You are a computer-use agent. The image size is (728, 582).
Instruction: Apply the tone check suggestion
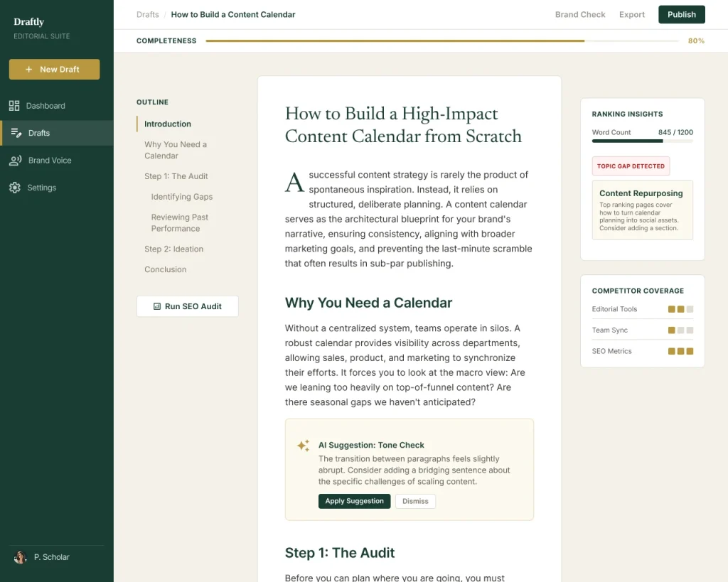tap(354, 501)
